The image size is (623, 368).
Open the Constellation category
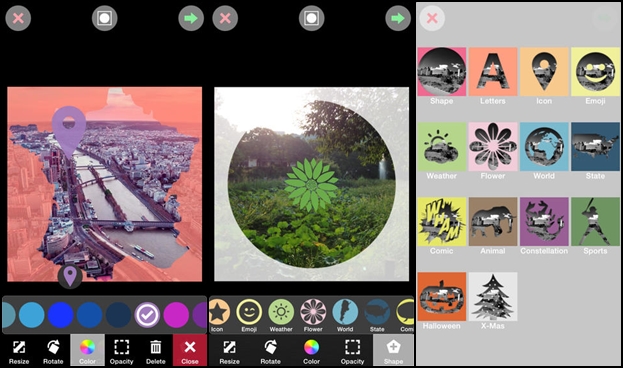click(x=544, y=226)
